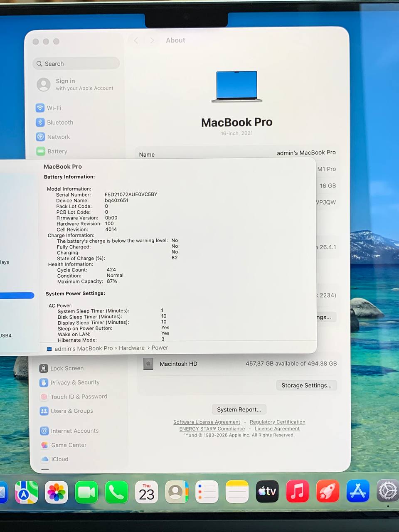Screen dimensions: 399x532
Task: Open Touch ID & Password settings
Action: click(74, 397)
